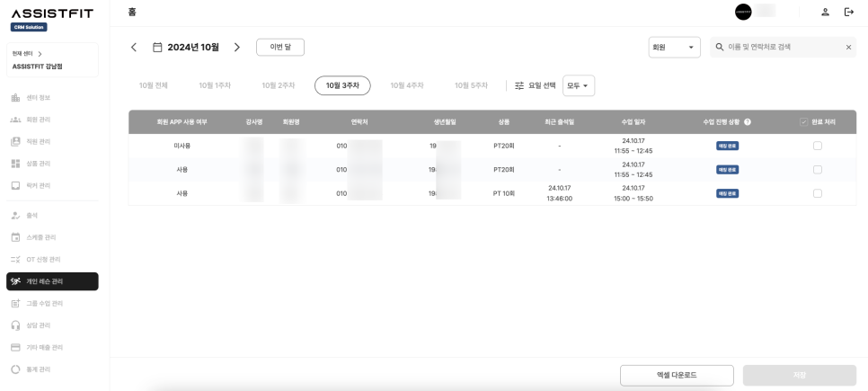Toggle the 완료 처리 header checkbox
The height and width of the screenshot is (391, 868).
coord(802,121)
